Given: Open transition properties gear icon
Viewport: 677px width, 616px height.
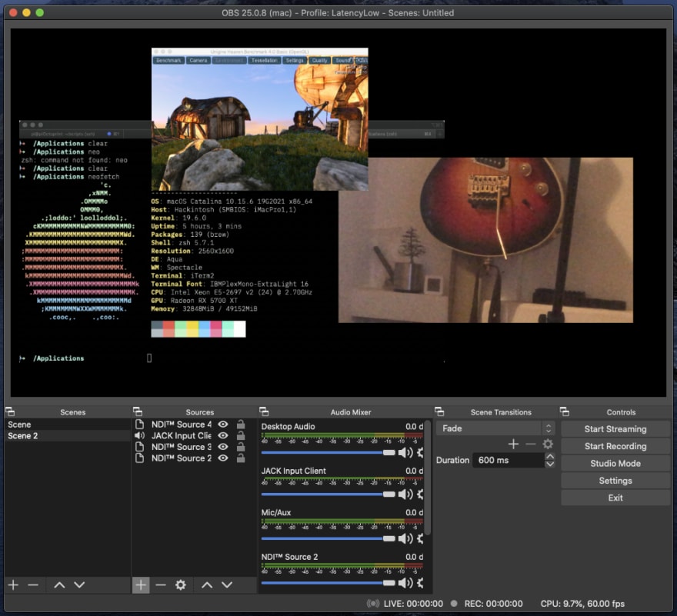Looking at the screenshot, I should pyautogui.click(x=548, y=444).
